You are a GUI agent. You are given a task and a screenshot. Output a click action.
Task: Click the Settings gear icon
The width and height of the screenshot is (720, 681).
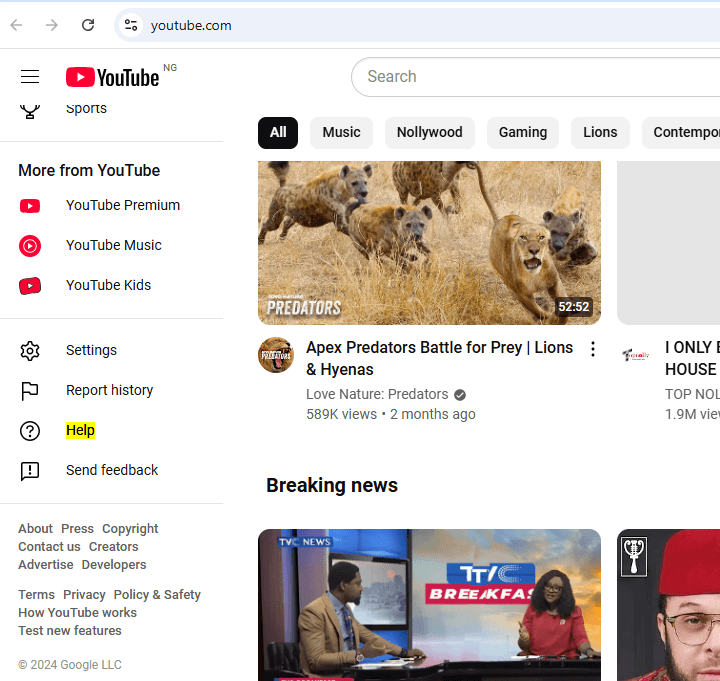(30, 351)
